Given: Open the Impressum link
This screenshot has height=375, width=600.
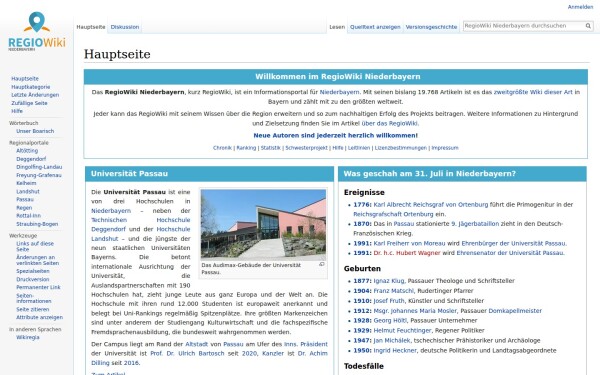Looking at the screenshot, I should (x=445, y=148).
